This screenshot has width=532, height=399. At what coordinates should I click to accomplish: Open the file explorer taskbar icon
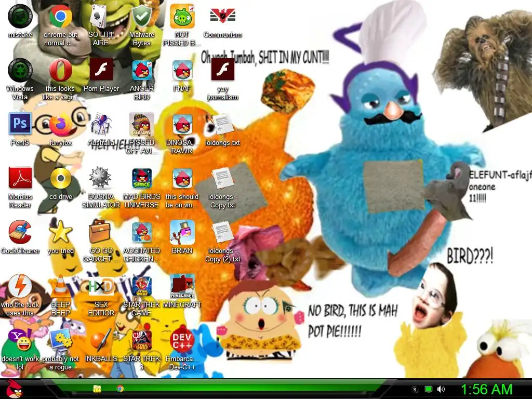(x=97, y=389)
